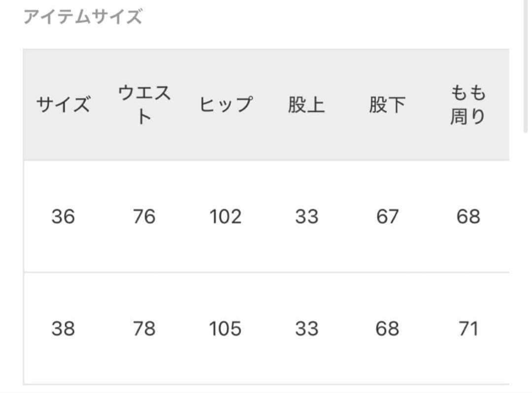Select the もも周り column header

pyautogui.click(x=467, y=105)
